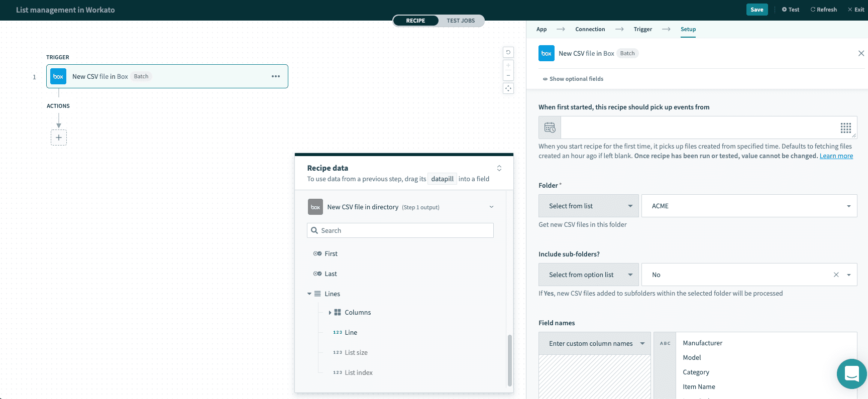Go to the Connection tab
The width and height of the screenshot is (868, 399).
[590, 29]
